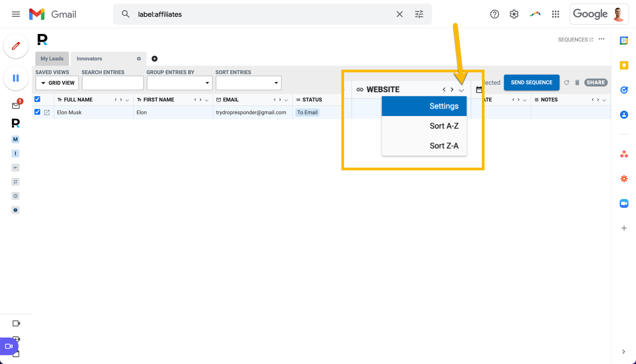The width and height of the screenshot is (636, 364).
Task: Open Gmail settings gear
Action: (x=514, y=14)
